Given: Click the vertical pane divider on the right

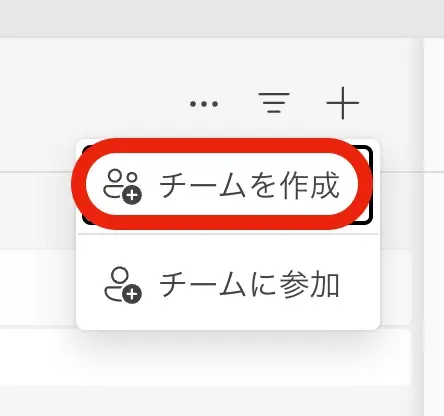Looking at the screenshot, I should point(422,227).
